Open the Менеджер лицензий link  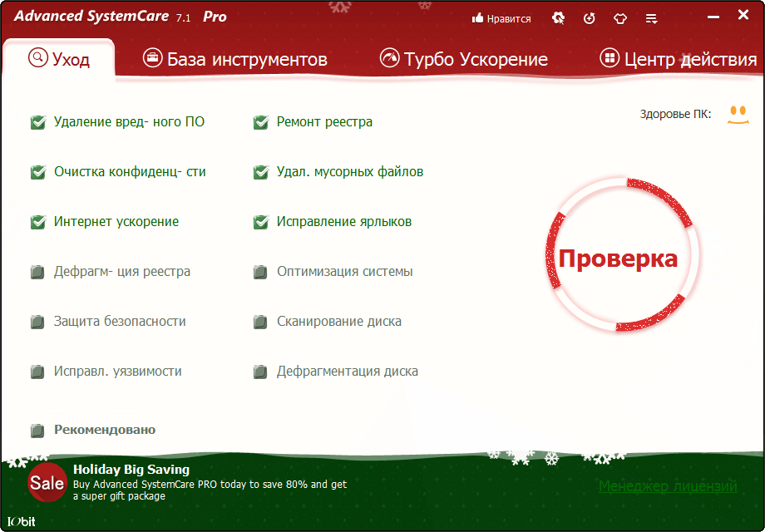tap(668, 486)
